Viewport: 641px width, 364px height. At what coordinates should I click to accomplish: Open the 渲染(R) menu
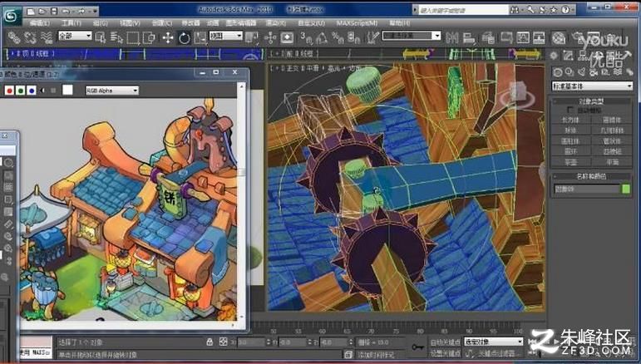tap(276, 23)
